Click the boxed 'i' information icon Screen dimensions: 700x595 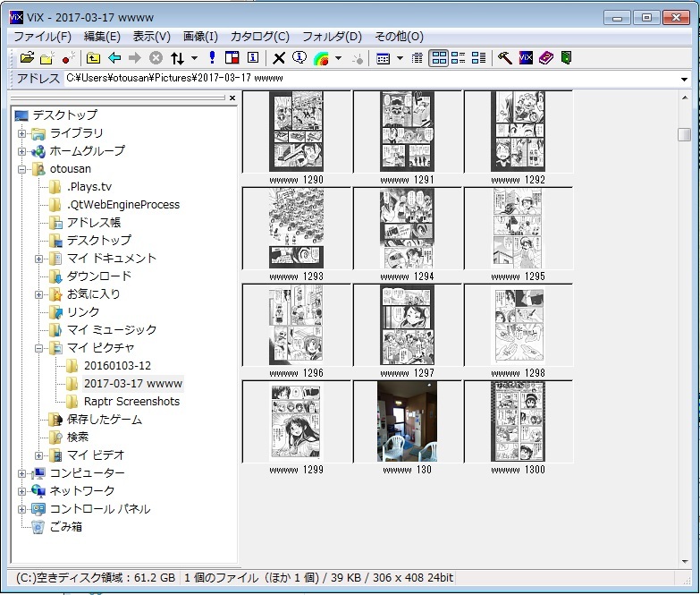(x=253, y=57)
